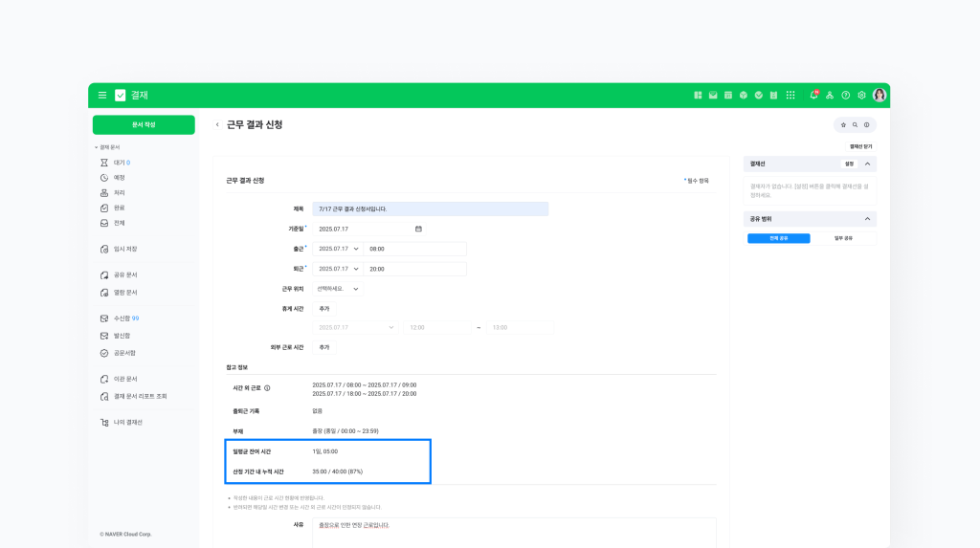Collapse the 공유 범위 panel
Screen dimensions: 980x548
[x=867, y=219]
